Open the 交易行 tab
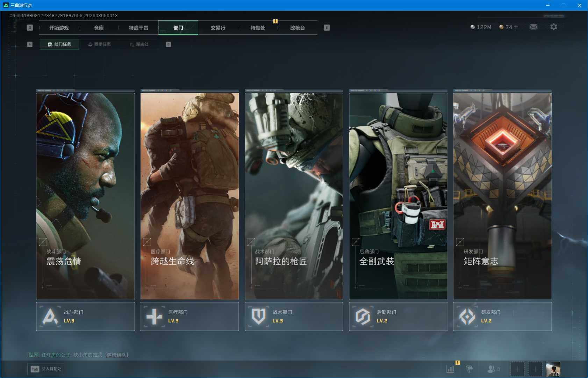 (x=218, y=28)
